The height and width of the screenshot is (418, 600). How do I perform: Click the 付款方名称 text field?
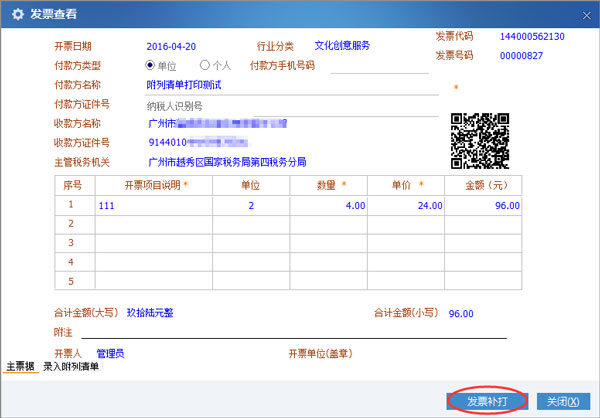pyautogui.click(x=290, y=85)
